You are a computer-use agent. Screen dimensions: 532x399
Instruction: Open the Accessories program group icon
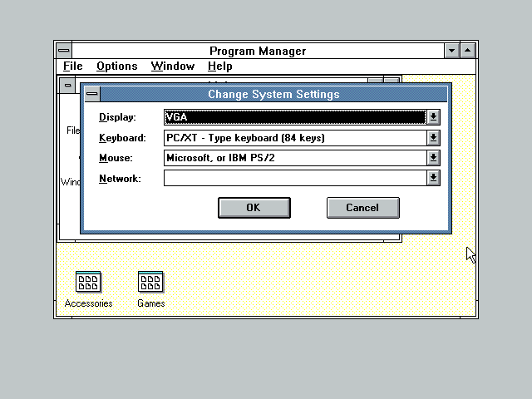(x=88, y=283)
